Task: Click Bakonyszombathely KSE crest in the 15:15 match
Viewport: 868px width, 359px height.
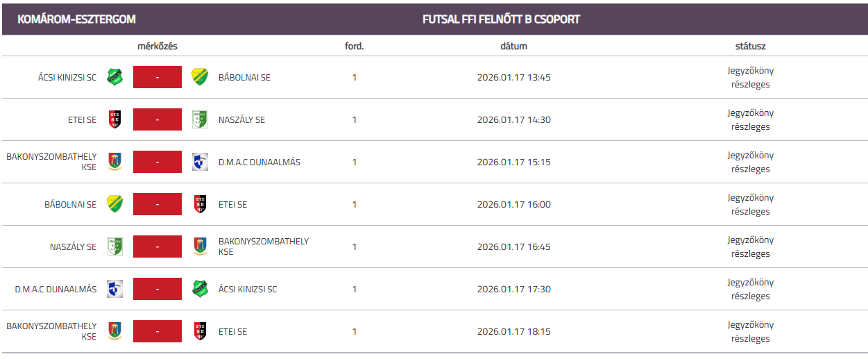Action: [x=114, y=162]
